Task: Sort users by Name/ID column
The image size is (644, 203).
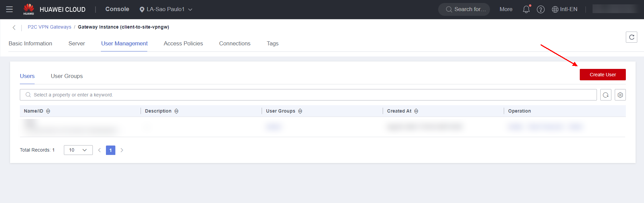Action: 48,111
